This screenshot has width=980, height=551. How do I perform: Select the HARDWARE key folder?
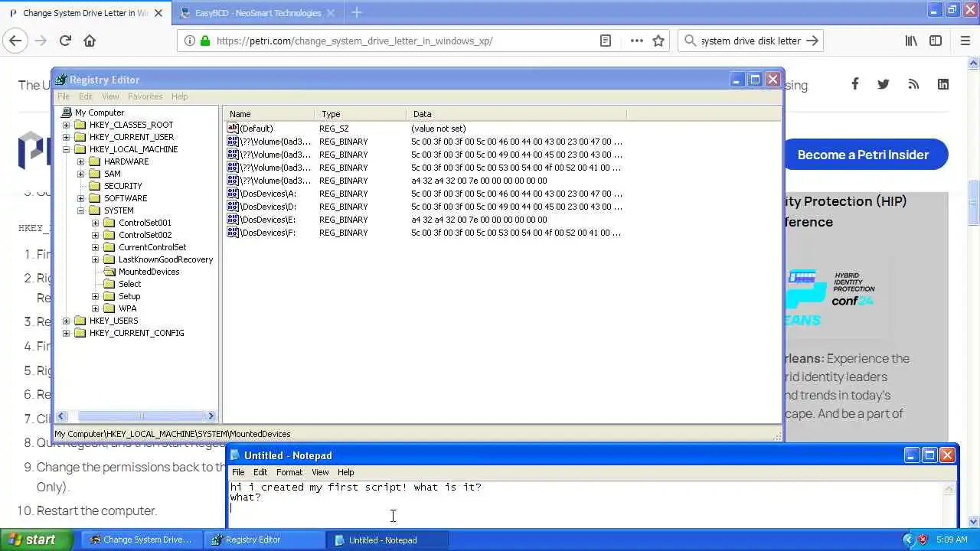coord(126,161)
